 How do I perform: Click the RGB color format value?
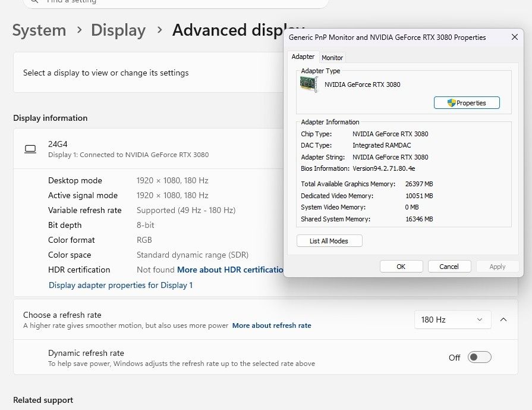pyautogui.click(x=144, y=240)
